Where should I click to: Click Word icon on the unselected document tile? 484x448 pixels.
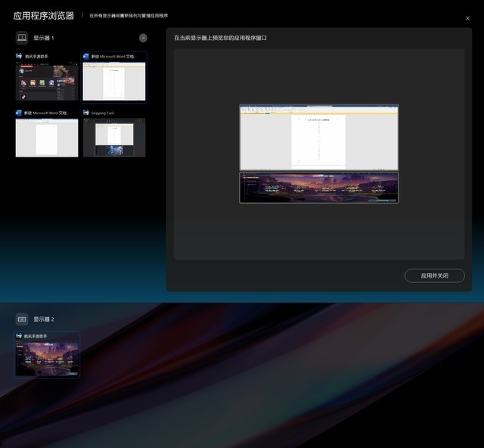tap(20, 114)
